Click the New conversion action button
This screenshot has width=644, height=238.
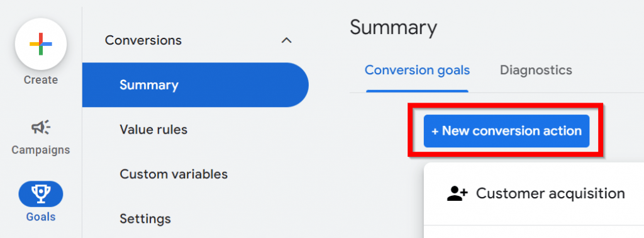(x=506, y=131)
